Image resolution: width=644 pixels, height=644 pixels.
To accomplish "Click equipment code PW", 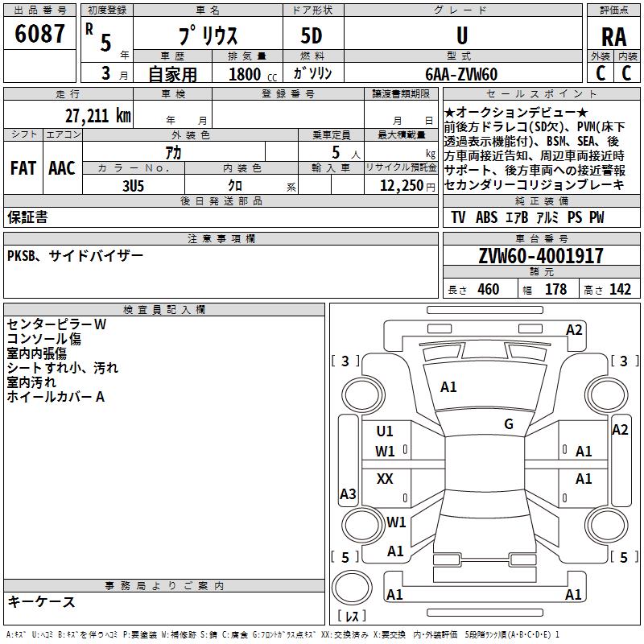I will [x=597, y=217].
